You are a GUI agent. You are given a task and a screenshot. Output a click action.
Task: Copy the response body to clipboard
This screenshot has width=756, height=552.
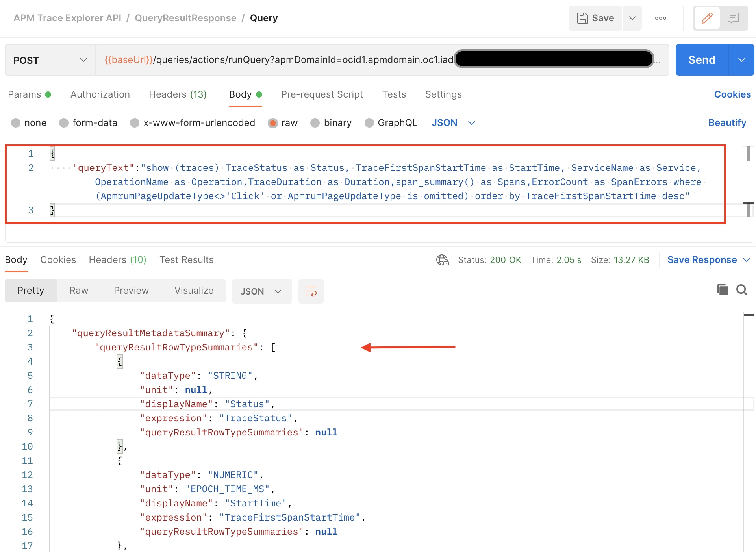coord(723,290)
